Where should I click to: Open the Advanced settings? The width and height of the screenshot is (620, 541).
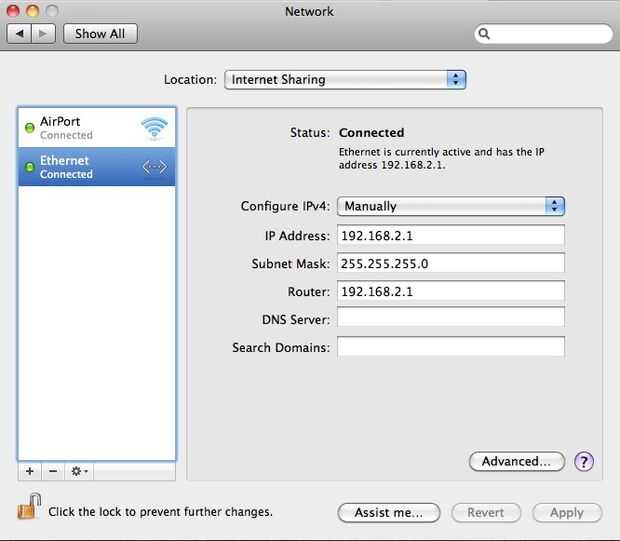516,462
